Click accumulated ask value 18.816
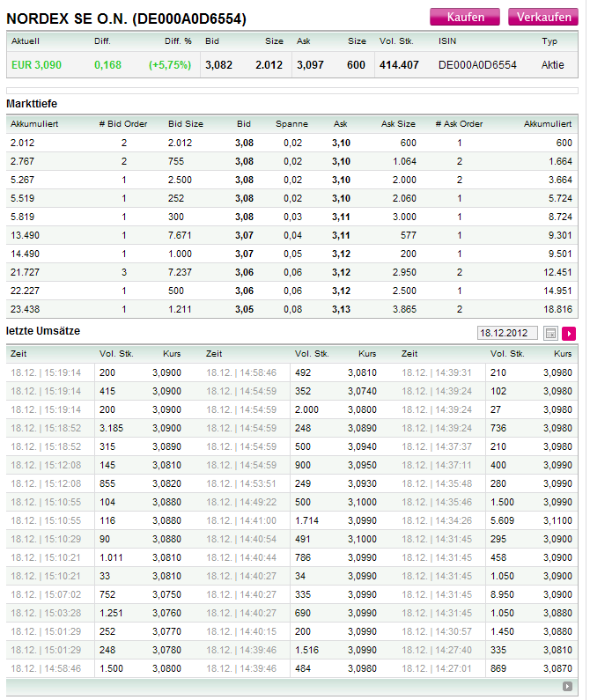The width and height of the screenshot is (590, 700). (557, 309)
